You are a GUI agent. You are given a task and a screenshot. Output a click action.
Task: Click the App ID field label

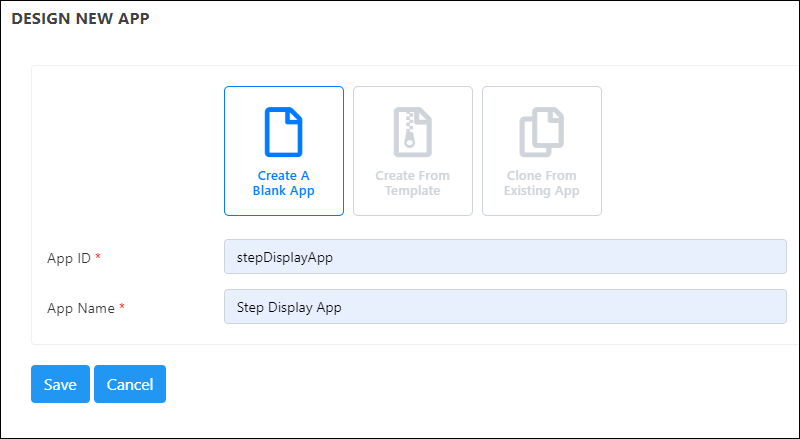tap(69, 258)
